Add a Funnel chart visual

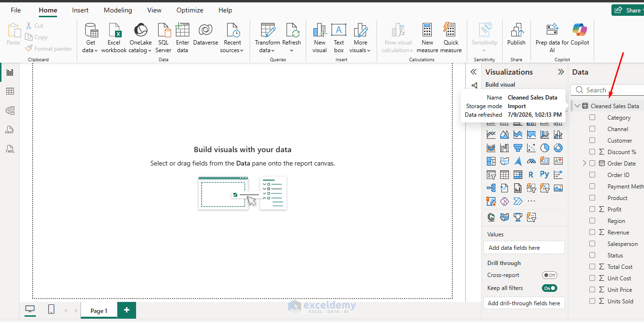tap(518, 148)
